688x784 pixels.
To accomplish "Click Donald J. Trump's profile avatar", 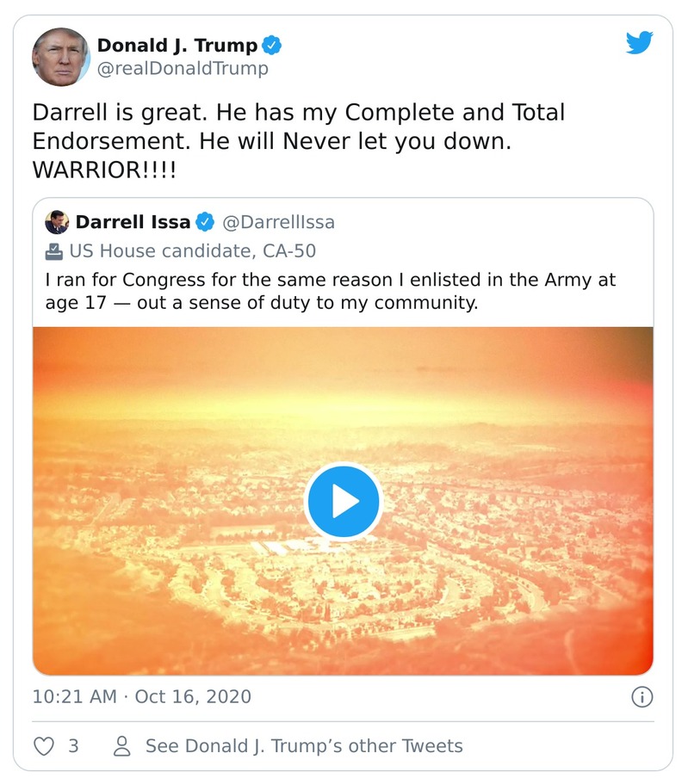I will 61,57.
